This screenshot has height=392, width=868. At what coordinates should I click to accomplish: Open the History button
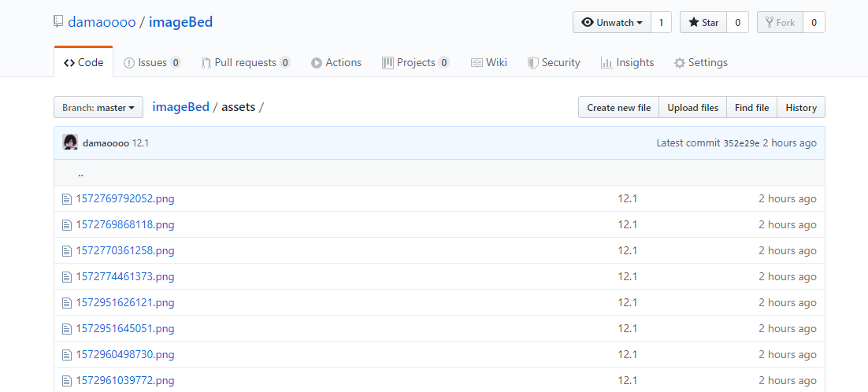(801, 107)
